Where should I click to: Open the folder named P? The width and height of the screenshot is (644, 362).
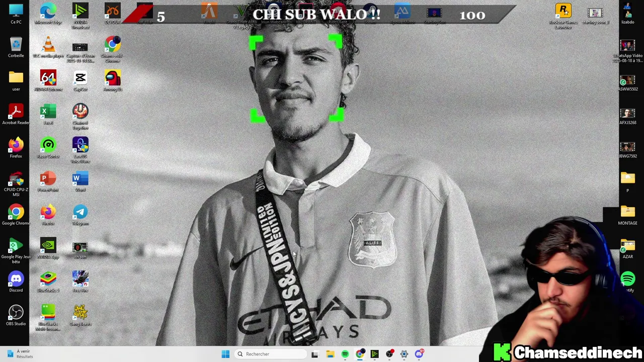[x=627, y=182]
